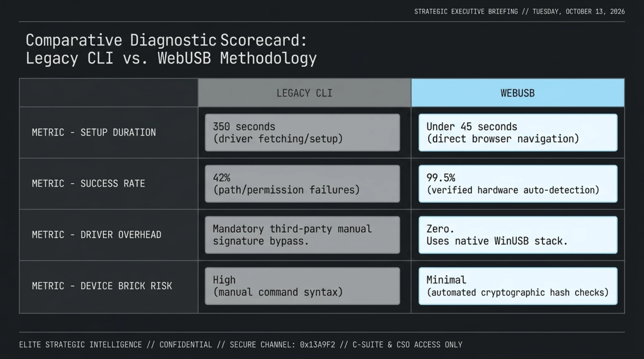
Task: Select the 'WEBUSB' column header
Action: pyautogui.click(x=518, y=93)
